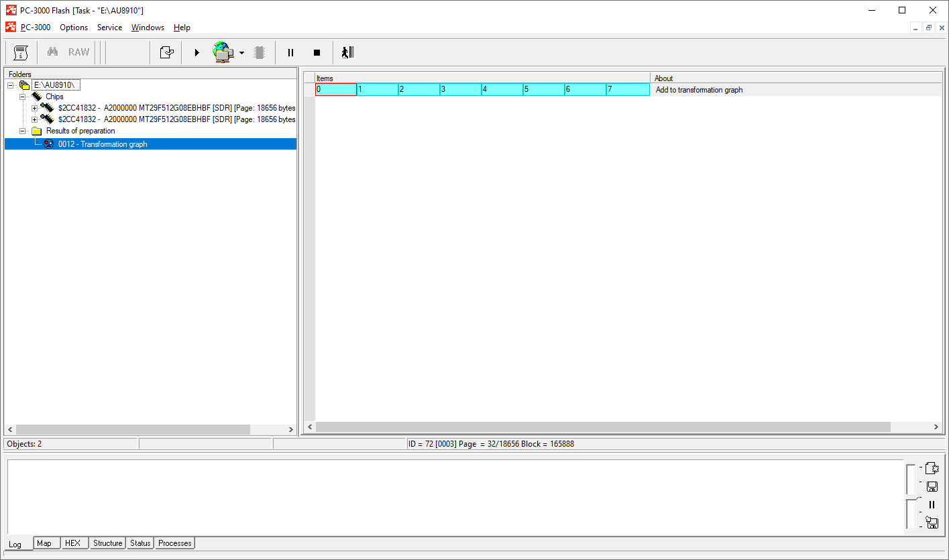Switch to the Structure tab
The image size is (949, 560).
[107, 543]
